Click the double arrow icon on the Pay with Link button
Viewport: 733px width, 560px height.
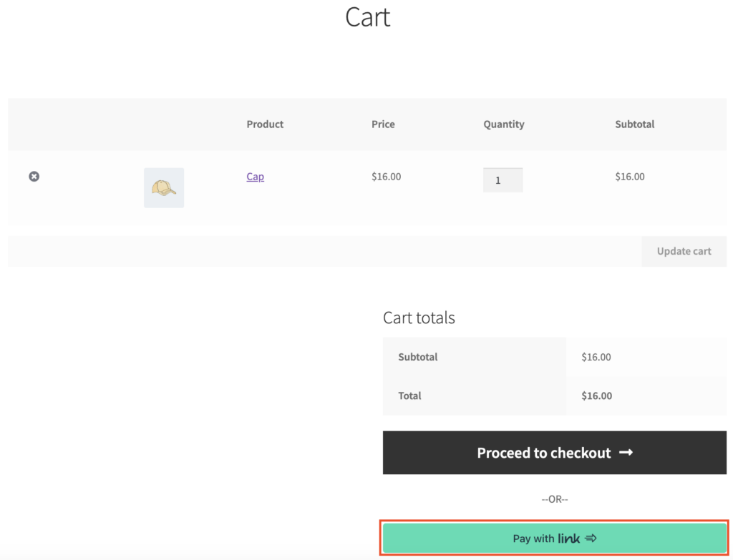[x=591, y=539]
